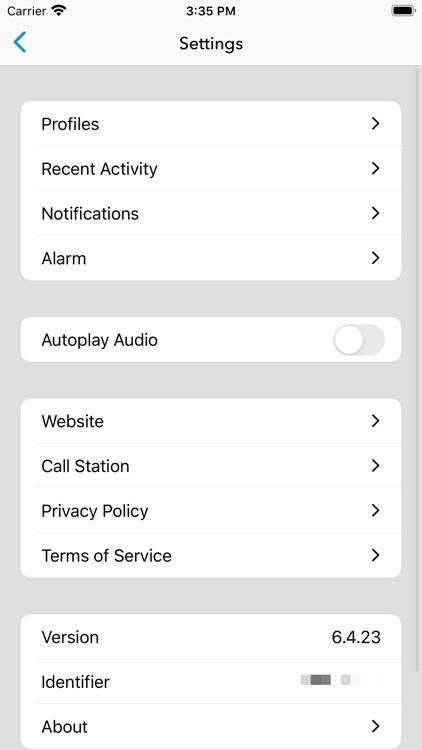The width and height of the screenshot is (422, 750).
Task: Tap the blue back arrow icon
Action: tap(20, 43)
